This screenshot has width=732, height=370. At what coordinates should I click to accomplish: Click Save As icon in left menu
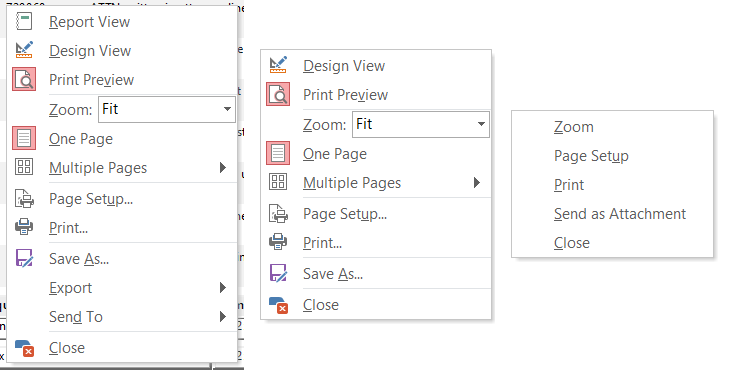coord(24,258)
